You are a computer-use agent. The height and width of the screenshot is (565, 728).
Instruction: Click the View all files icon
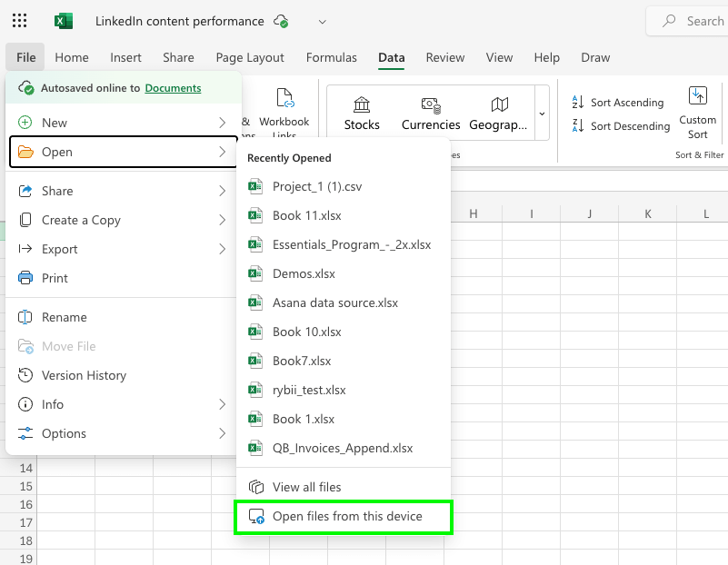255,487
